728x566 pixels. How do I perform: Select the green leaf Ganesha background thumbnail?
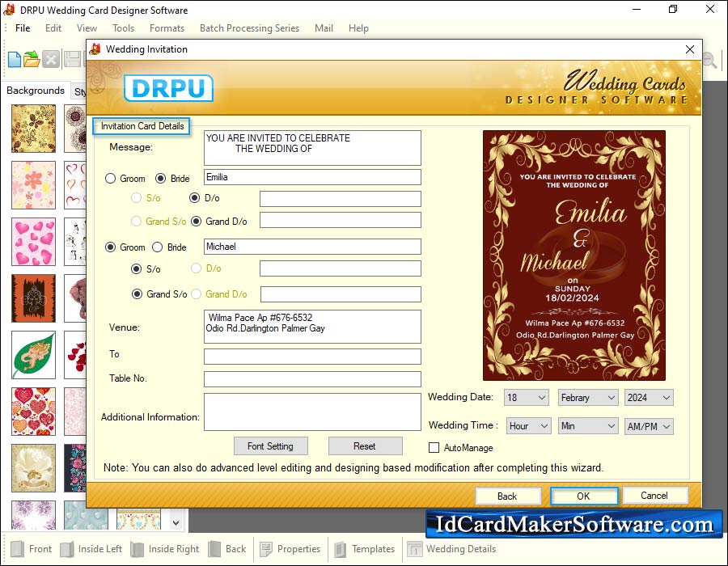[x=33, y=355]
